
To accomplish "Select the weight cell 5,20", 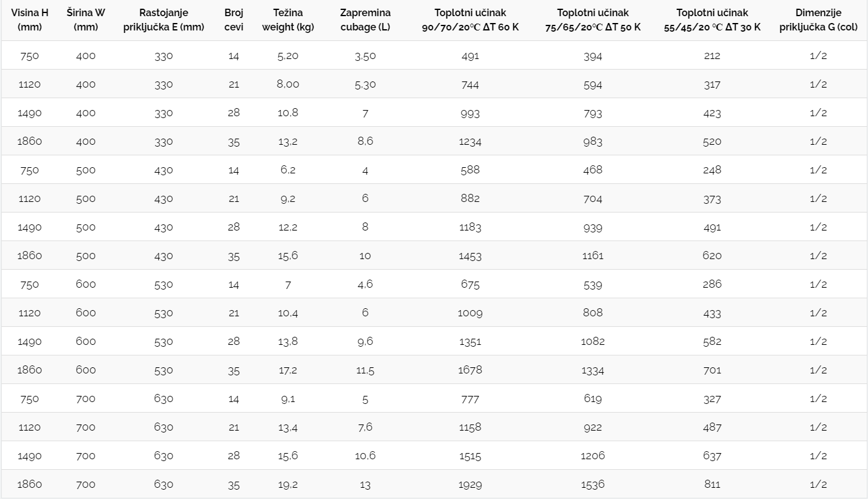I will coord(287,56).
